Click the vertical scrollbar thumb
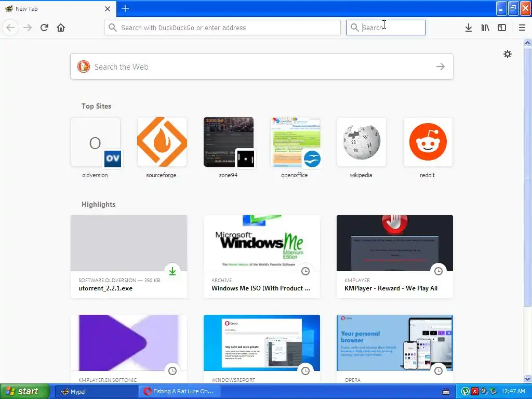 [x=528, y=177]
